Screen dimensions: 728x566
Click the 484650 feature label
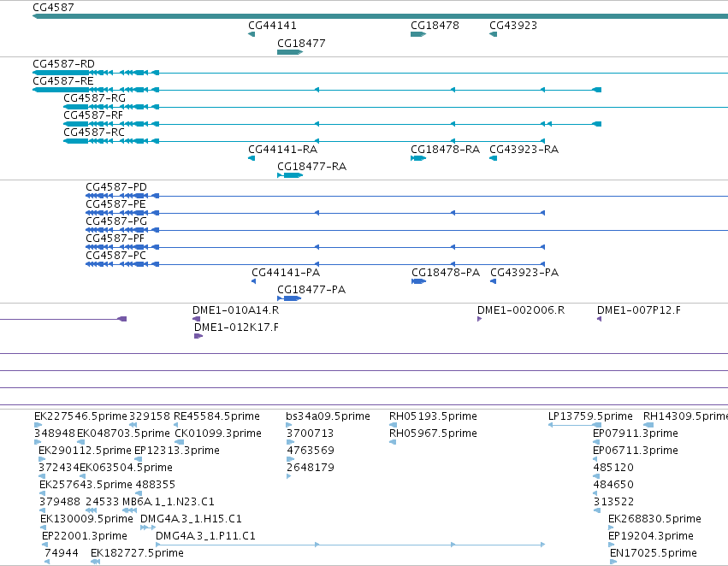coord(613,485)
